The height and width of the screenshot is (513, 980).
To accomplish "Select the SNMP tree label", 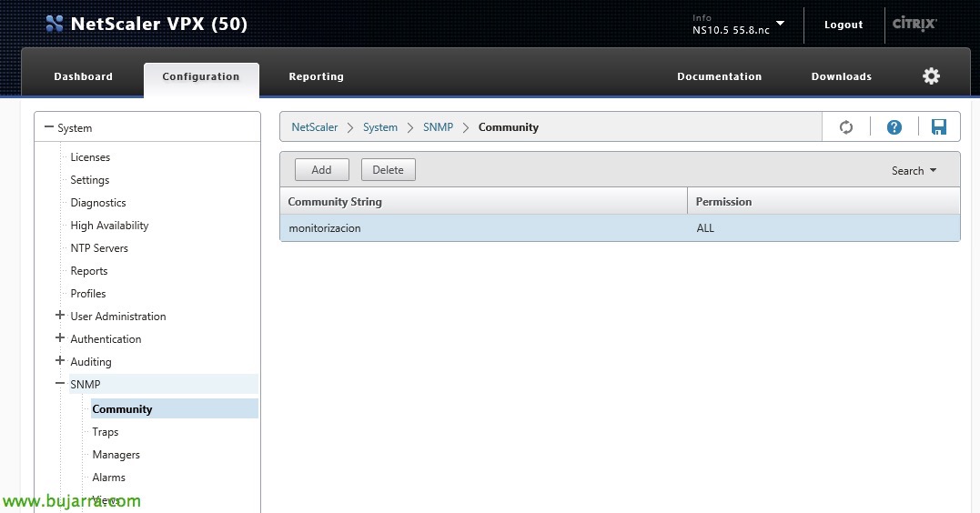I will pos(85,384).
